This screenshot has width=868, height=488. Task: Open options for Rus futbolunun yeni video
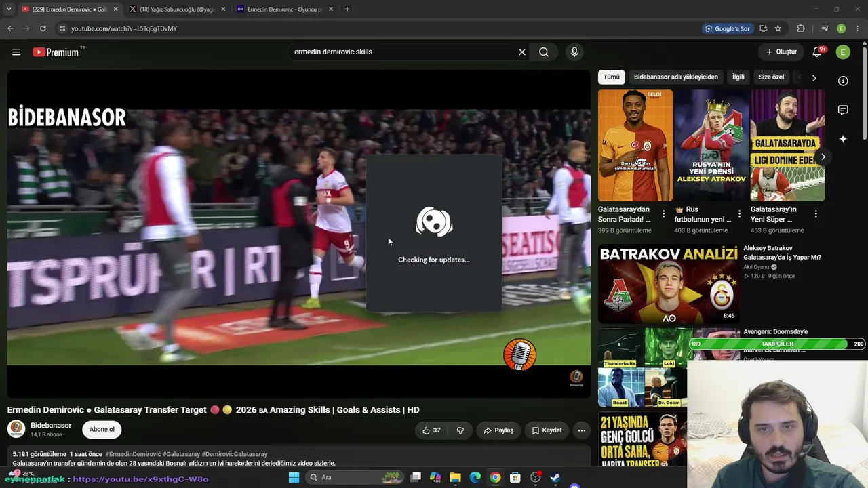[x=740, y=214]
